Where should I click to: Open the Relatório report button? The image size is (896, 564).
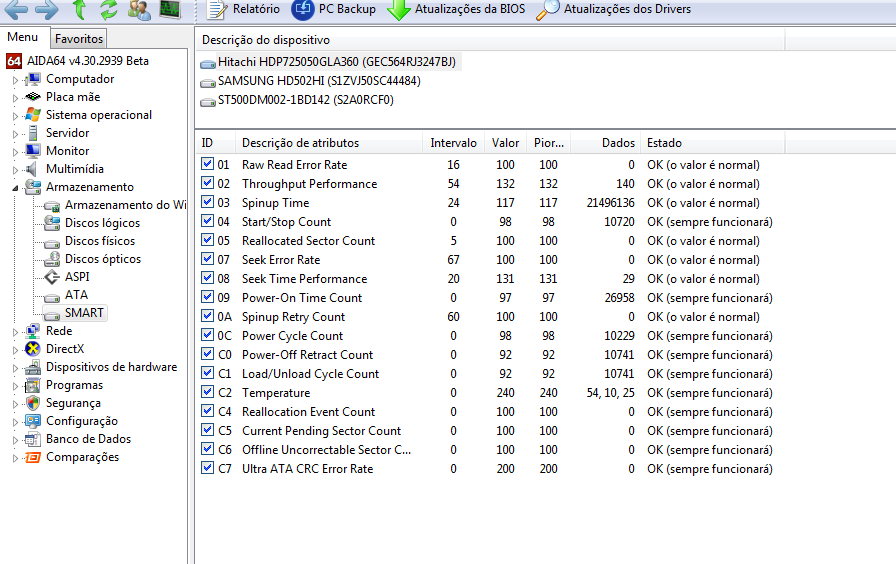pos(243,9)
